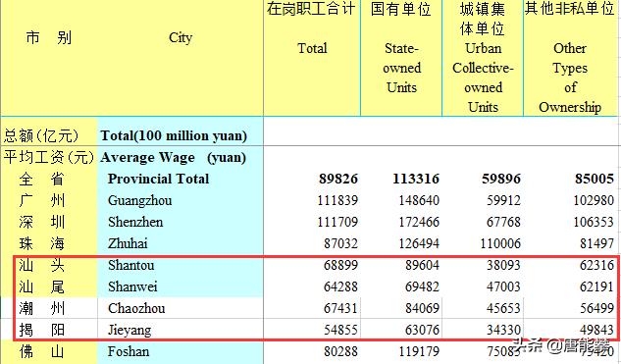Click Chaozhou state-owned value 84069
The image size is (621, 364).
point(422,308)
